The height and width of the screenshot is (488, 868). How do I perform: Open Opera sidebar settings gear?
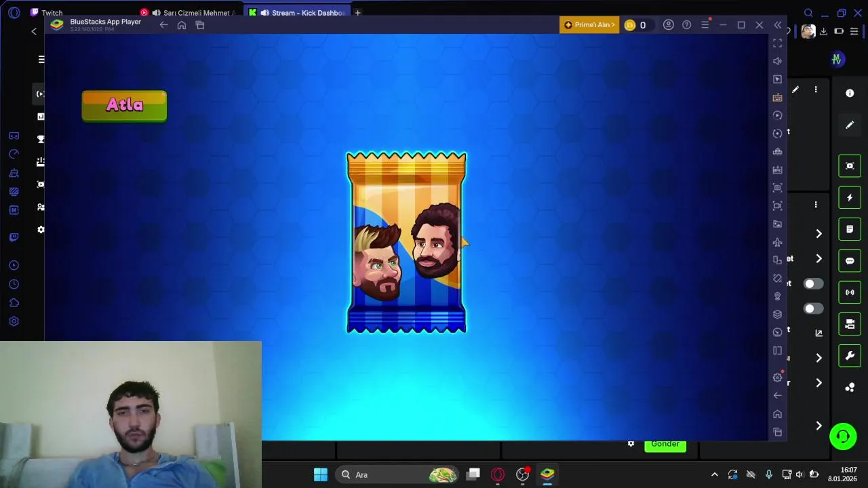(14, 321)
